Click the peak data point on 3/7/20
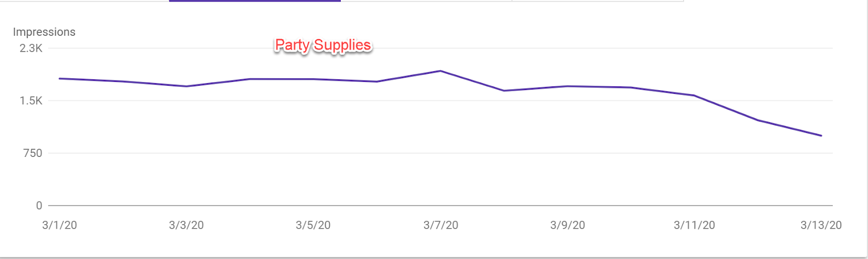The width and height of the screenshot is (868, 259). pyautogui.click(x=441, y=71)
